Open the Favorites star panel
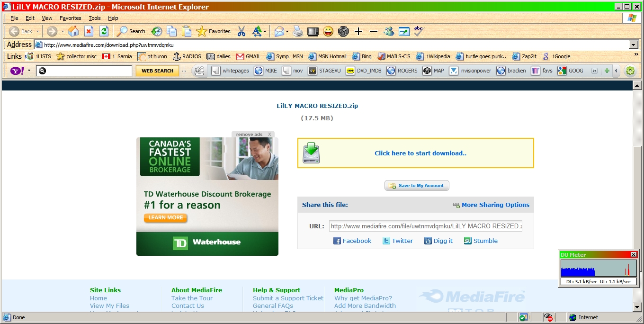 214,31
